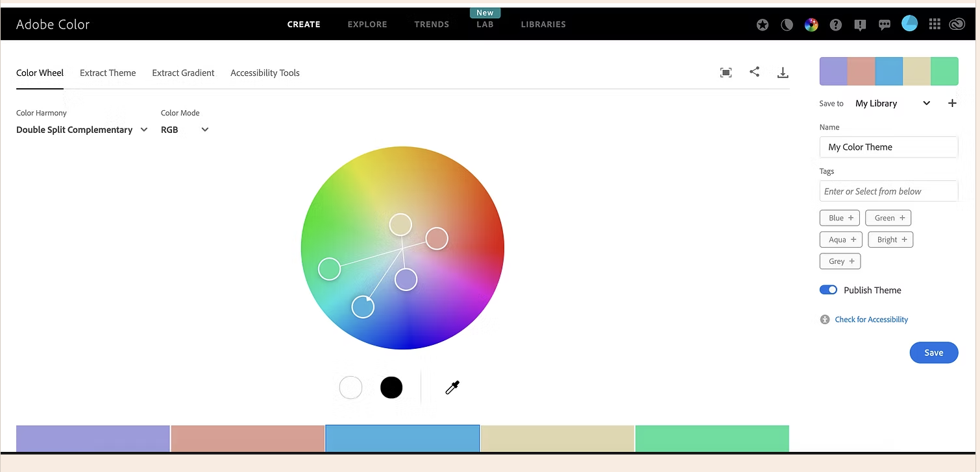Select the white color circle
Image resolution: width=980 pixels, height=472 pixels.
pyautogui.click(x=350, y=388)
